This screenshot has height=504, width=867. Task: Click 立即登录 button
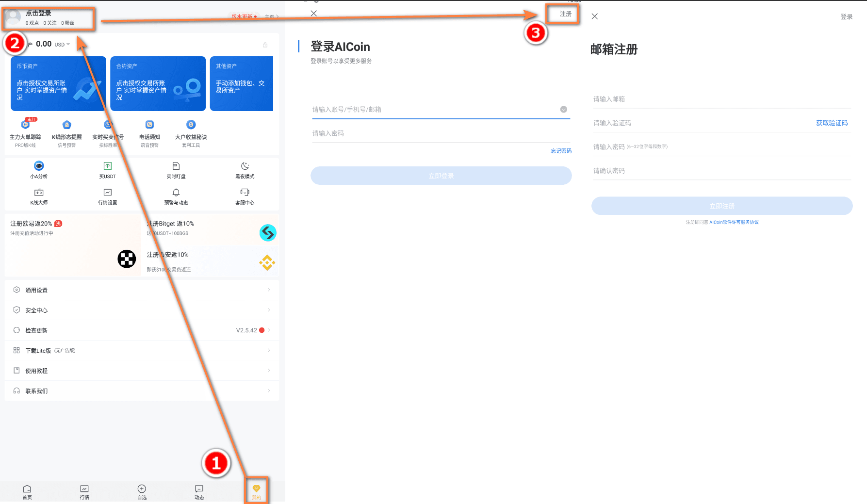coord(441,176)
